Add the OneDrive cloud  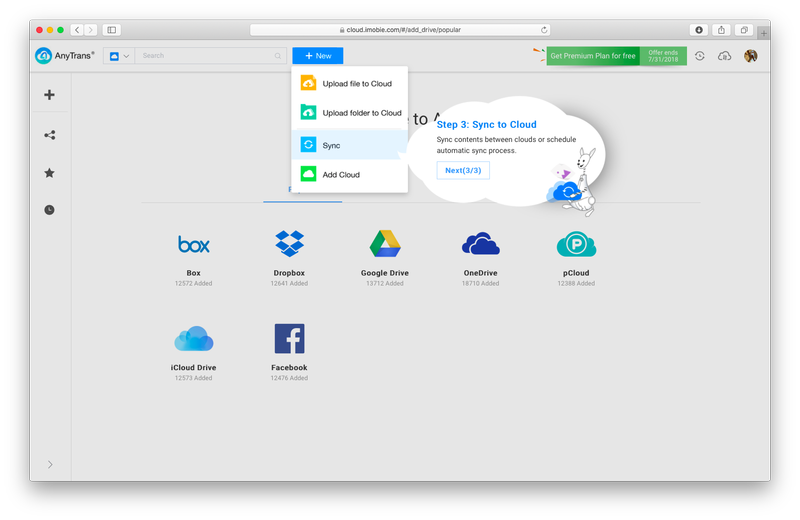tap(481, 258)
